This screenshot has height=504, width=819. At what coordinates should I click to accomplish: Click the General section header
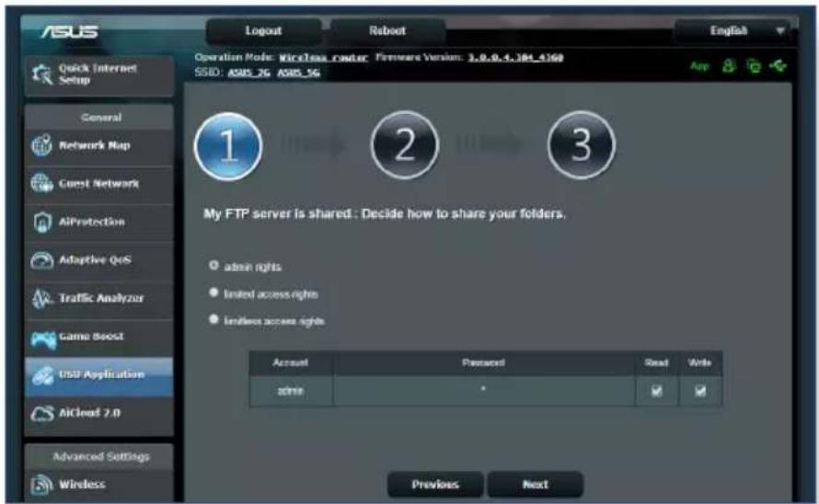pos(101,117)
